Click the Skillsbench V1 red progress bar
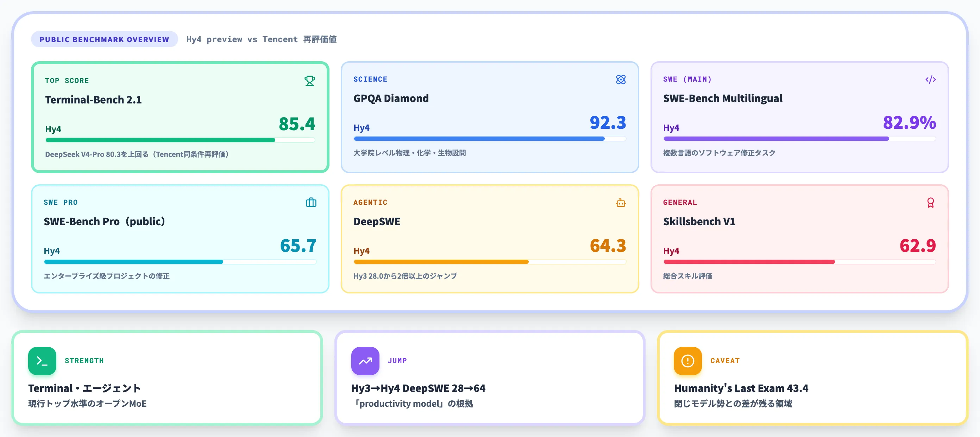This screenshot has width=980, height=437. [800, 262]
